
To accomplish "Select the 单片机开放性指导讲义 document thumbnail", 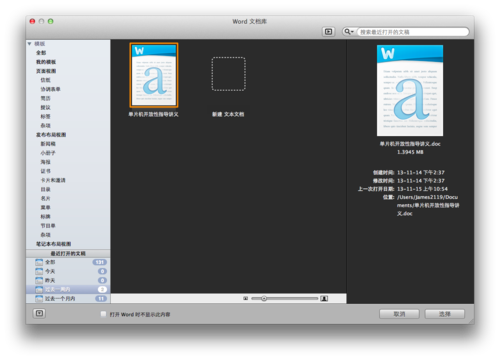I will click(x=154, y=75).
